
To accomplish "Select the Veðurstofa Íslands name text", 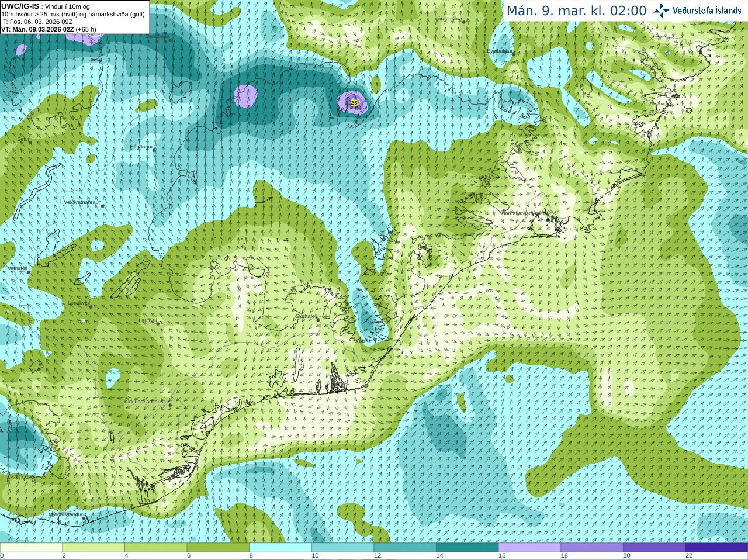I will [707, 11].
